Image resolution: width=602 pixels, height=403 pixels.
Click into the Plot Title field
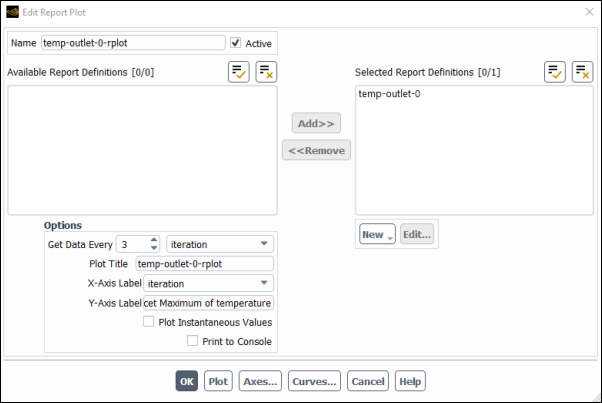(x=205, y=264)
